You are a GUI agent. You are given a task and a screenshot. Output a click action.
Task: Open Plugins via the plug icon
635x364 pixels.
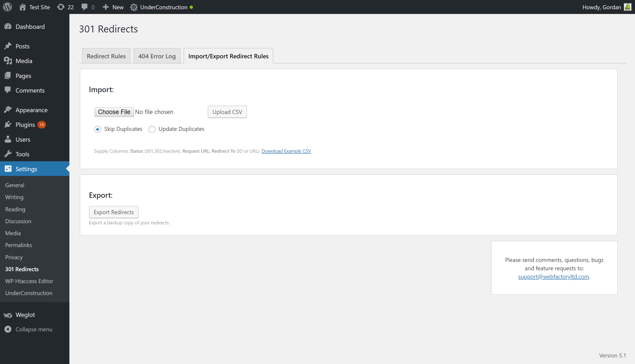point(8,124)
